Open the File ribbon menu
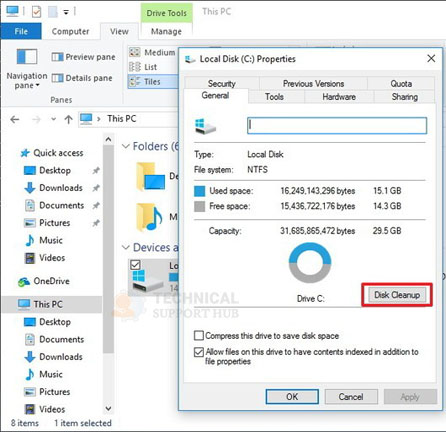 [x=21, y=31]
